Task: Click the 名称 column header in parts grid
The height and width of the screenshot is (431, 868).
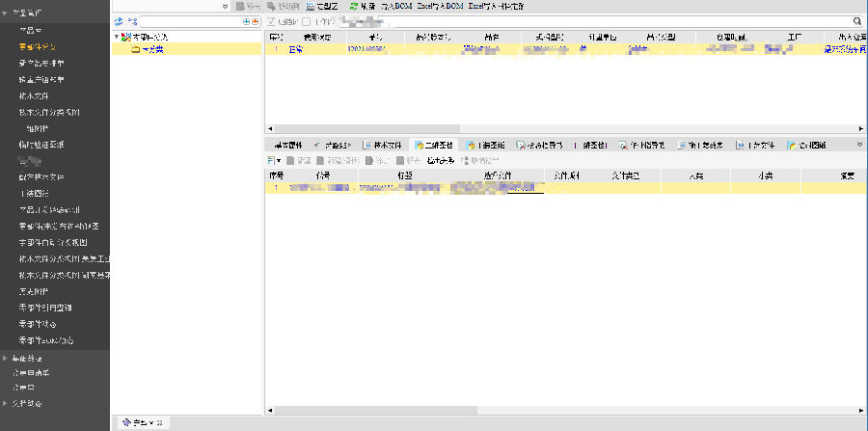Action: (x=492, y=37)
